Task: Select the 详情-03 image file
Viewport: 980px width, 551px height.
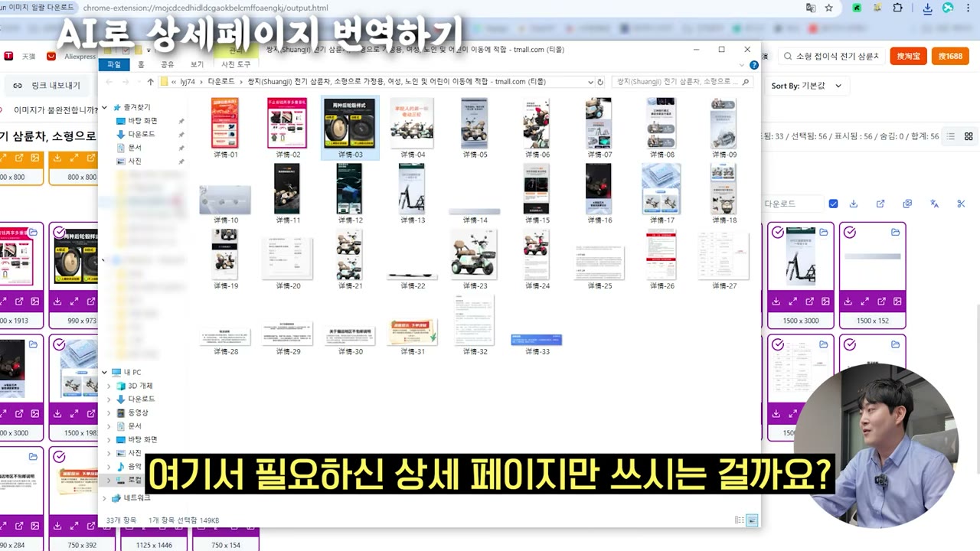Action: (350, 128)
